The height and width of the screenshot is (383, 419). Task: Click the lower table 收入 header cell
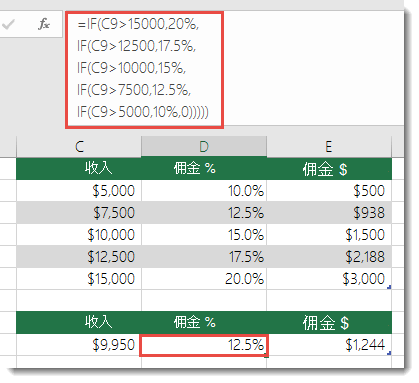coord(79,322)
